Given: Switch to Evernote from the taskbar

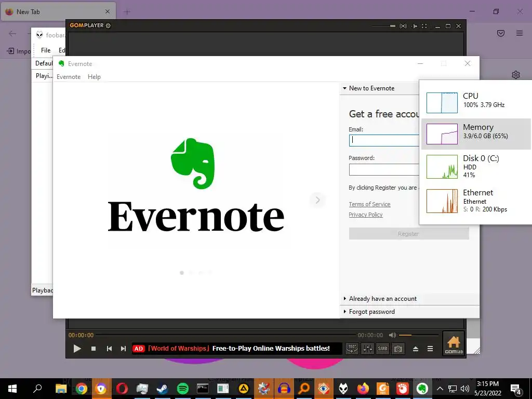Looking at the screenshot, I should click(422, 389).
